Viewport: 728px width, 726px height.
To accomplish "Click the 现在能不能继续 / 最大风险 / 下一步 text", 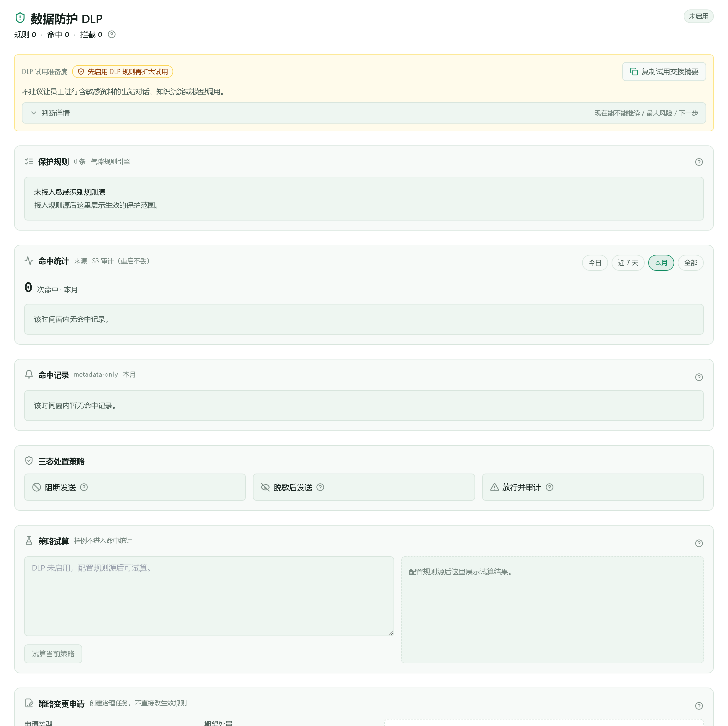I will click(x=646, y=113).
